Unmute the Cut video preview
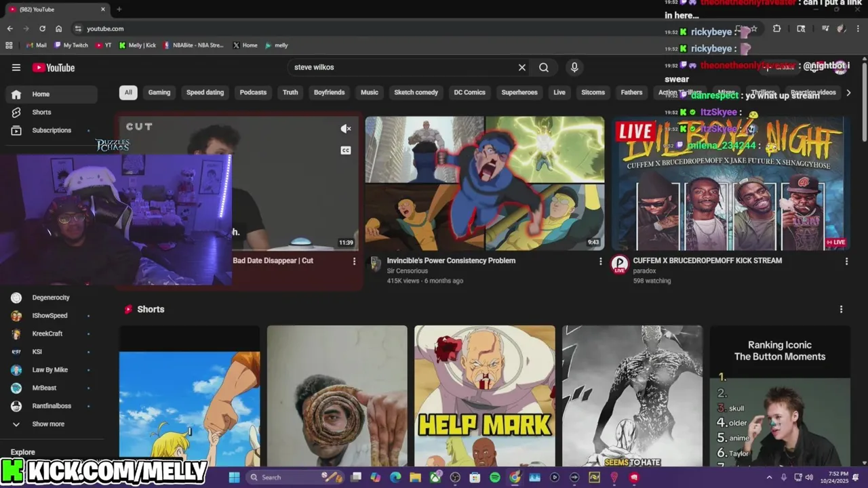This screenshot has width=868, height=488. coord(345,129)
